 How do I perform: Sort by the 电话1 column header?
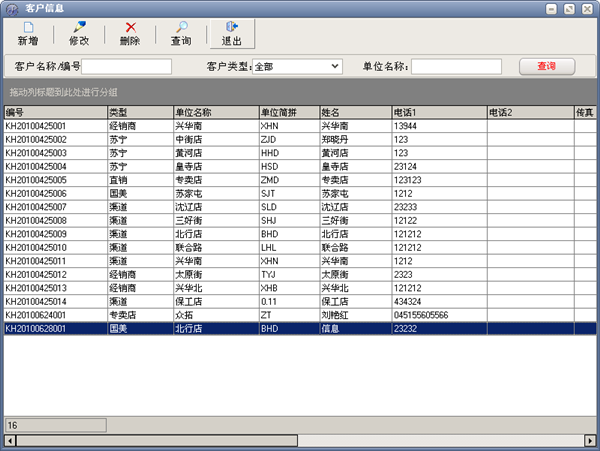(438, 113)
